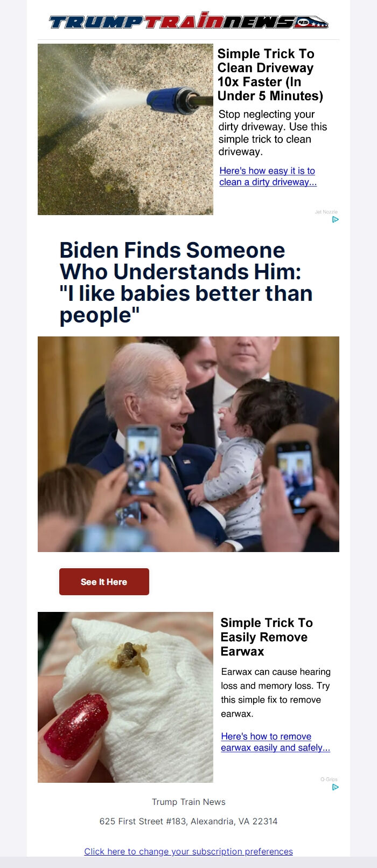The height and width of the screenshot is (868, 377).
Task: Click the 'Trump Train News' footer text
Action: click(x=188, y=802)
